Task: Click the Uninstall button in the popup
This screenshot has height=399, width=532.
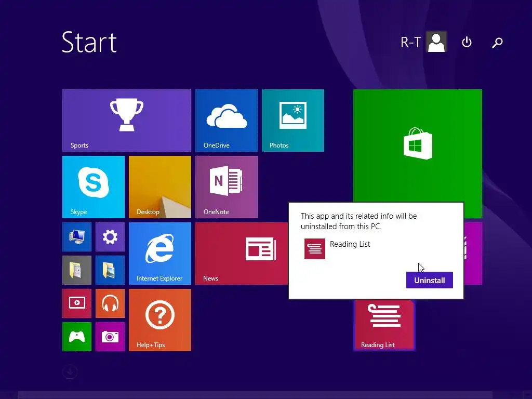Action: 429,280
